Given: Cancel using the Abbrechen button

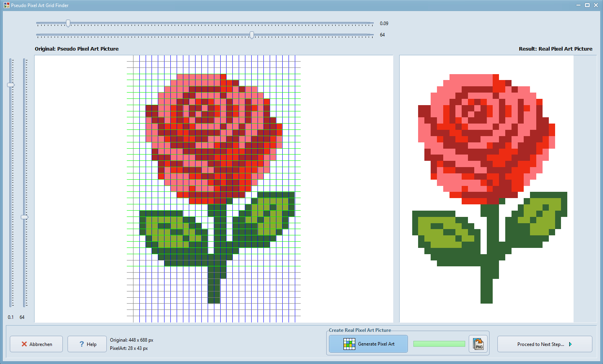Looking at the screenshot, I should coord(36,344).
